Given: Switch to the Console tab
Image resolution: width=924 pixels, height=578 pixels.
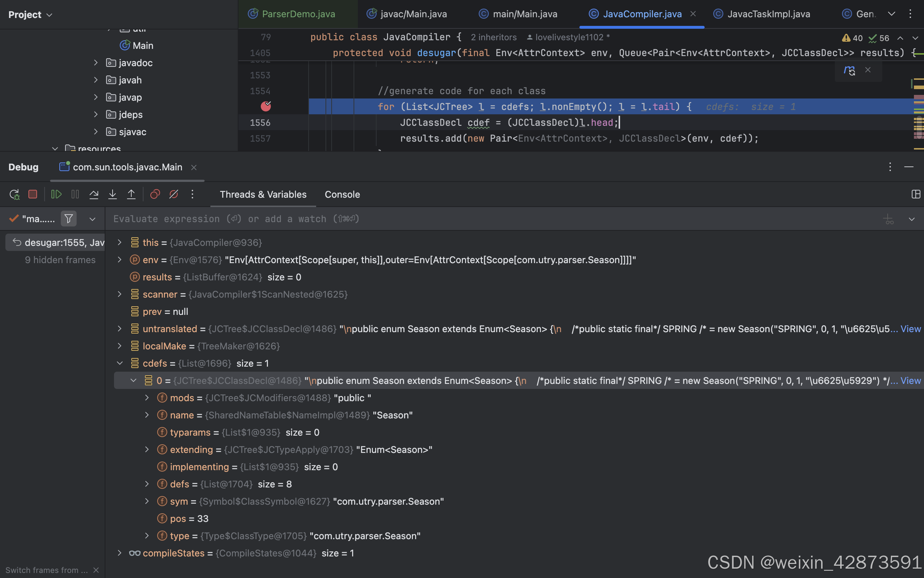Looking at the screenshot, I should tap(342, 194).
